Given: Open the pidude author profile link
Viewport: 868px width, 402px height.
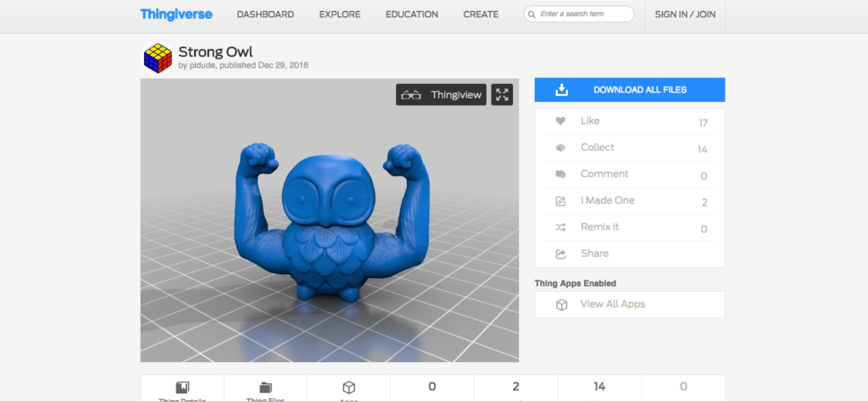Looking at the screenshot, I should [x=202, y=65].
